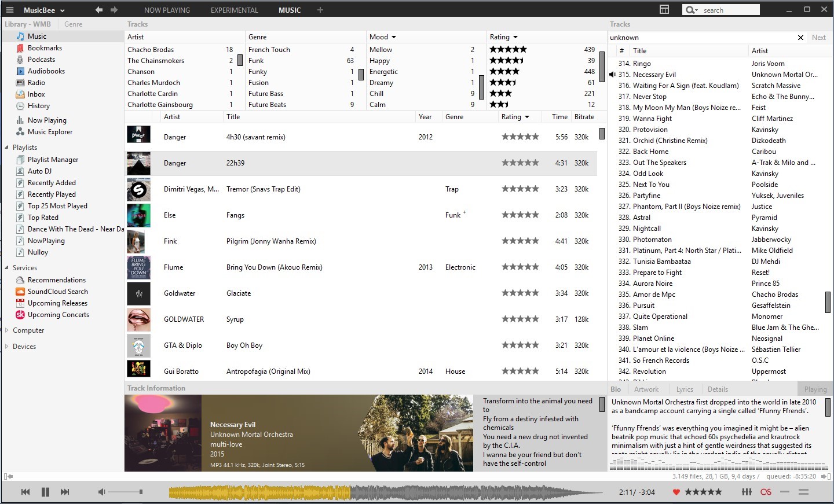Switch to the Lyrics tab
Screen dimensions: 834x504
pos(685,389)
